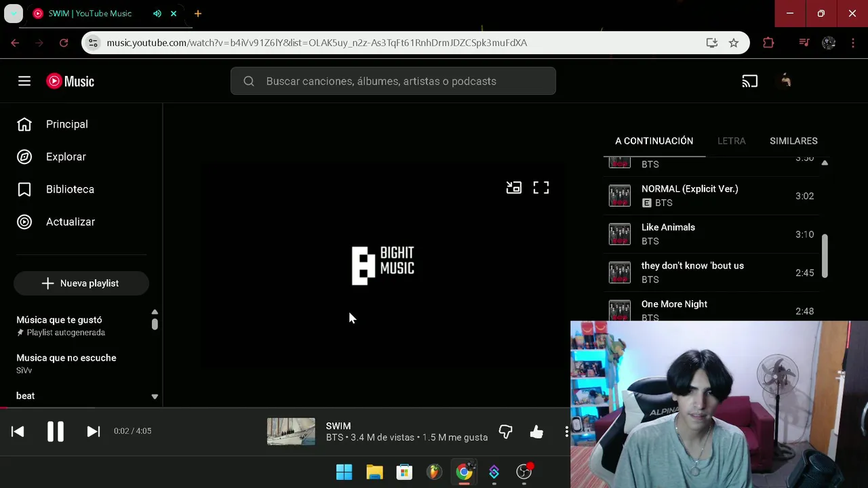Open Chrome three-dot menu

tap(853, 43)
